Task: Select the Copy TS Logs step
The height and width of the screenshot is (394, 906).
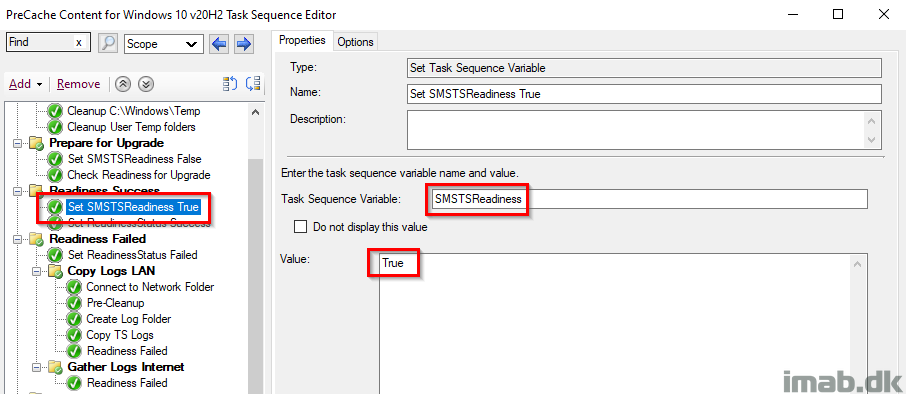Action: (x=120, y=335)
